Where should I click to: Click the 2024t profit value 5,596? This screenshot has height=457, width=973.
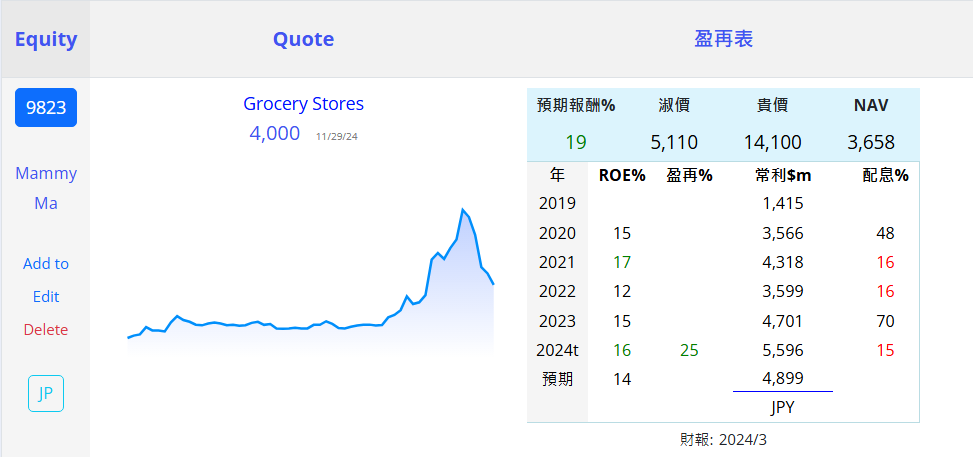(783, 351)
